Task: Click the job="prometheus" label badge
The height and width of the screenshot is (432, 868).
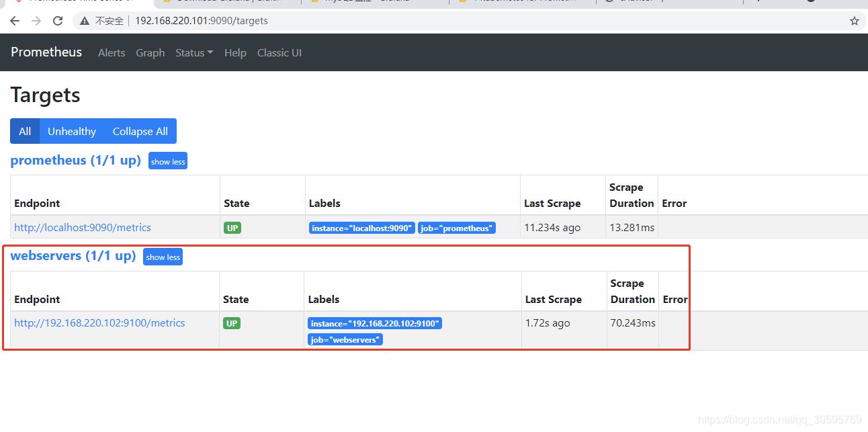Action: pyautogui.click(x=457, y=228)
